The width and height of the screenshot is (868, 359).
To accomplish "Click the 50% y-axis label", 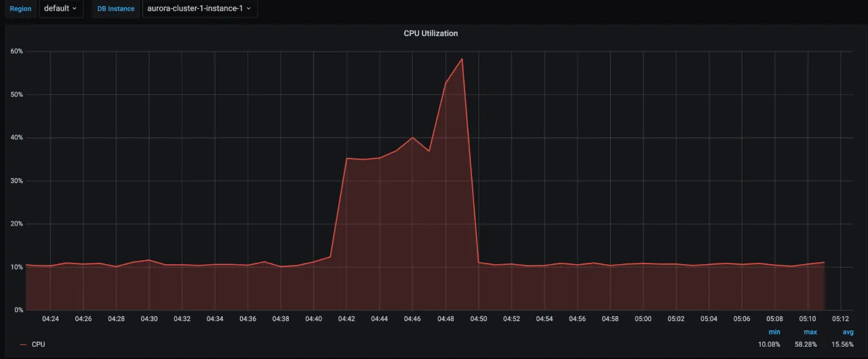I will (x=17, y=95).
